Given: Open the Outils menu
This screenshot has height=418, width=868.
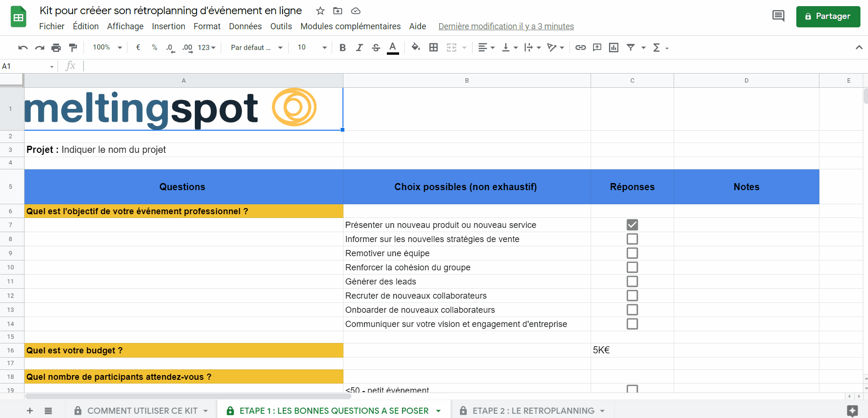Looking at the screenshot, I should tap(281, 26).
